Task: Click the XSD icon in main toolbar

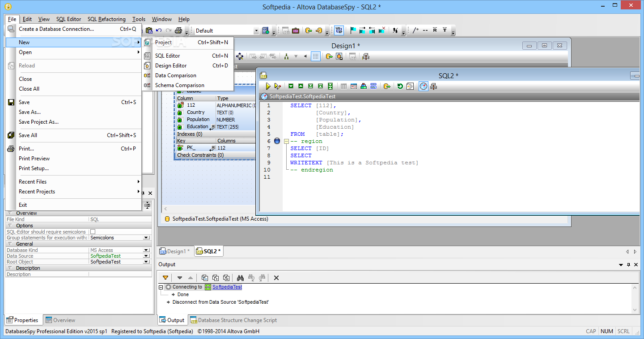Action: (296, 30)
